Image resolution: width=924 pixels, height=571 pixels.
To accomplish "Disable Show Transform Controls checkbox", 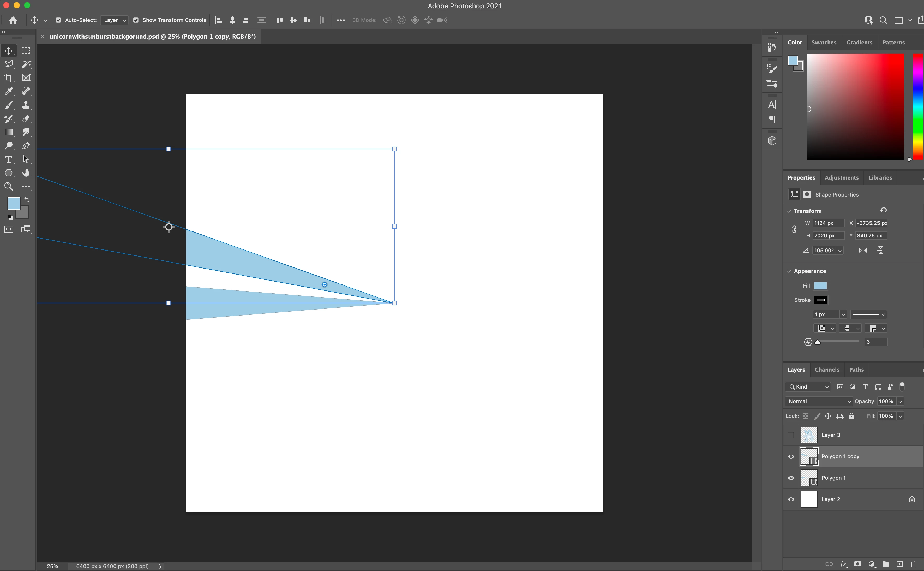I will (x=136, y=20).
